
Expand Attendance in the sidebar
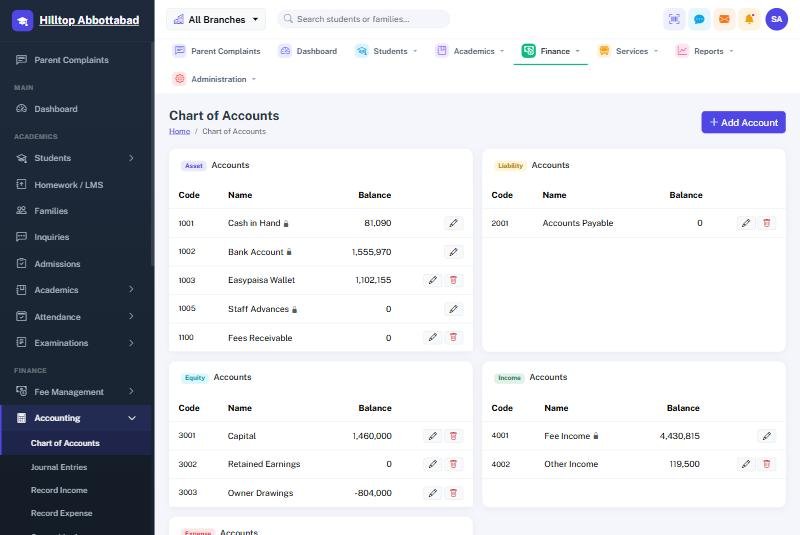tap(77, 317)
